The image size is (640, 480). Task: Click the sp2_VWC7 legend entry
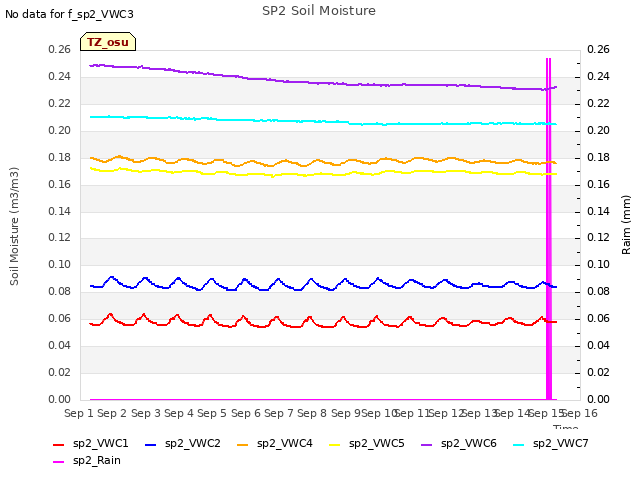[x=551, y=444]
